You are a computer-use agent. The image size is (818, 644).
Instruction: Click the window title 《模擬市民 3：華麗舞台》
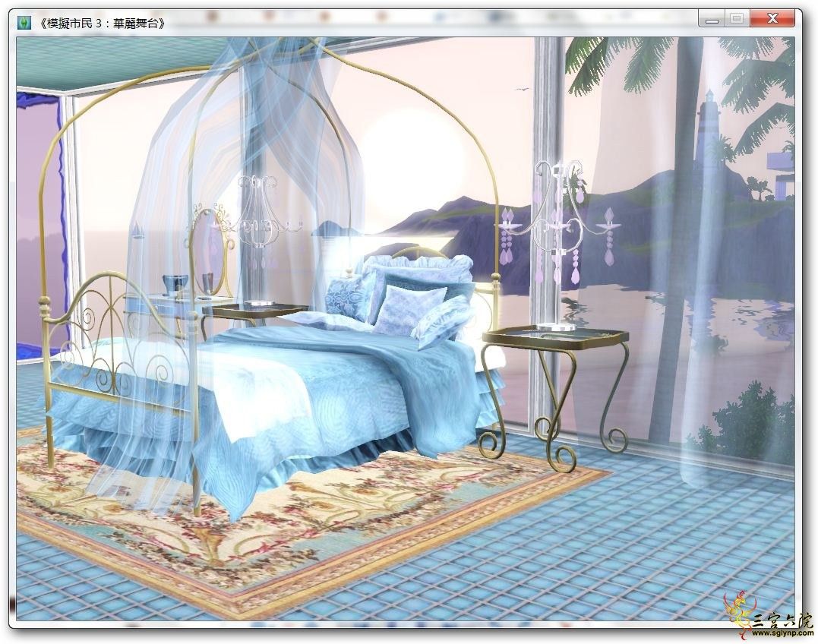[102, 24]
